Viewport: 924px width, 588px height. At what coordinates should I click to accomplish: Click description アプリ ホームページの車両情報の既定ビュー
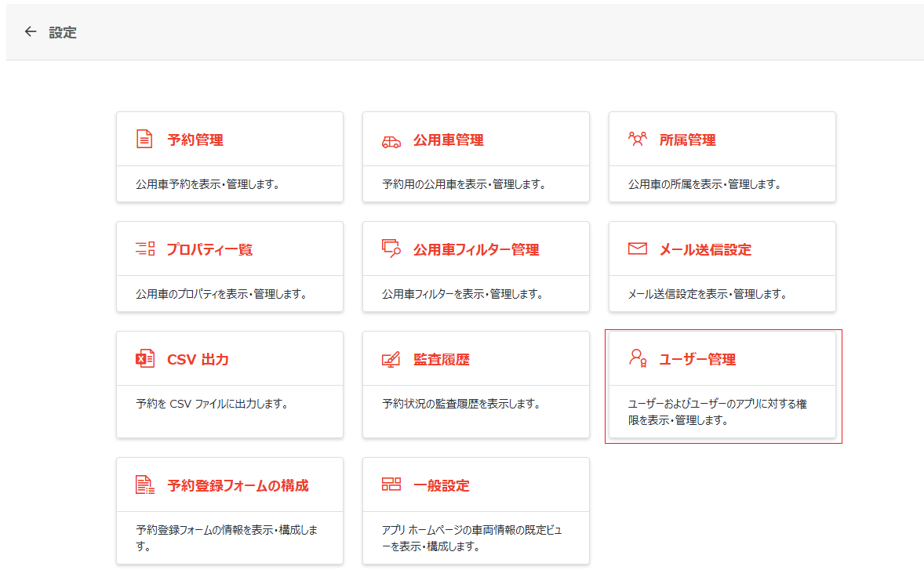[472, 538]
